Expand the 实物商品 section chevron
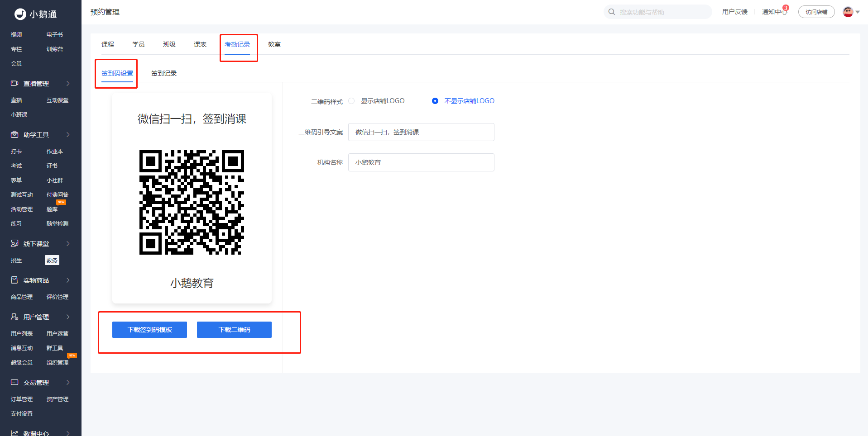This screenshot has width=868, height=436. coord(68,280)
